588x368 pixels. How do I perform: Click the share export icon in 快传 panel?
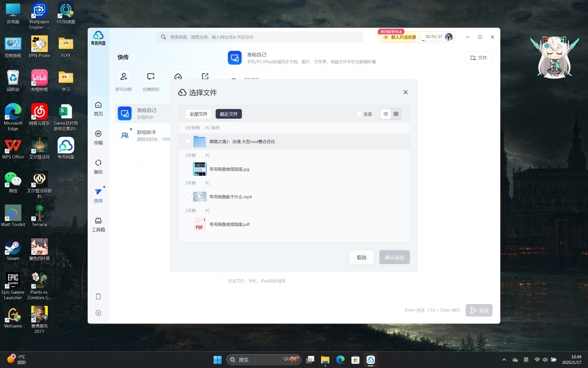click(205, 76)
